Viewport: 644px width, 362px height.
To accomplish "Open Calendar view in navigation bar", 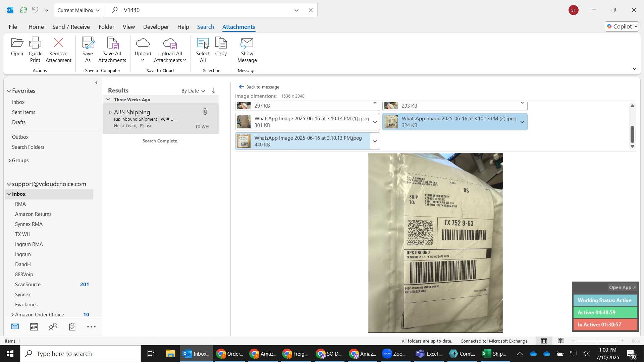I will pos(34,326).
